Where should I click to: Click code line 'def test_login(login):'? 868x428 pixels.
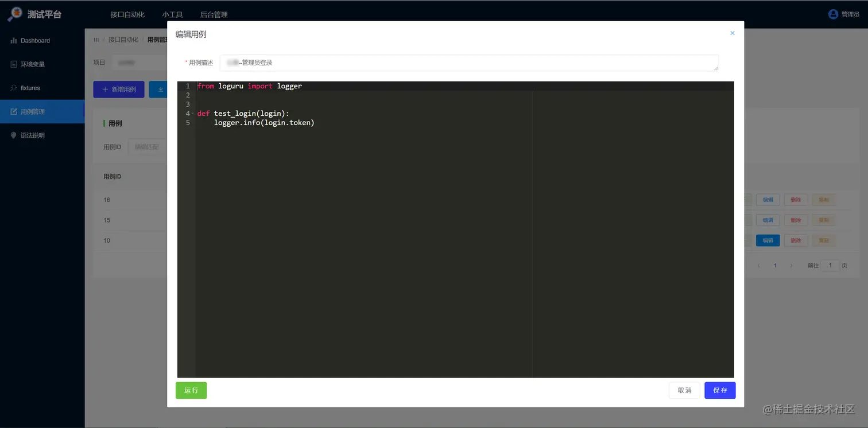(x=243, y=114)
